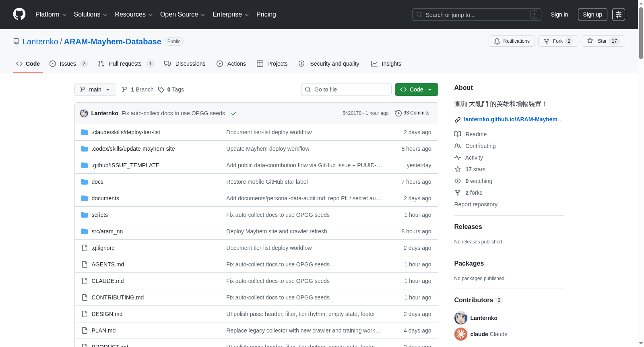This screenshot has height=347, width=644.
Task: Open the Pricing page link
Action: tap(266, 15)
